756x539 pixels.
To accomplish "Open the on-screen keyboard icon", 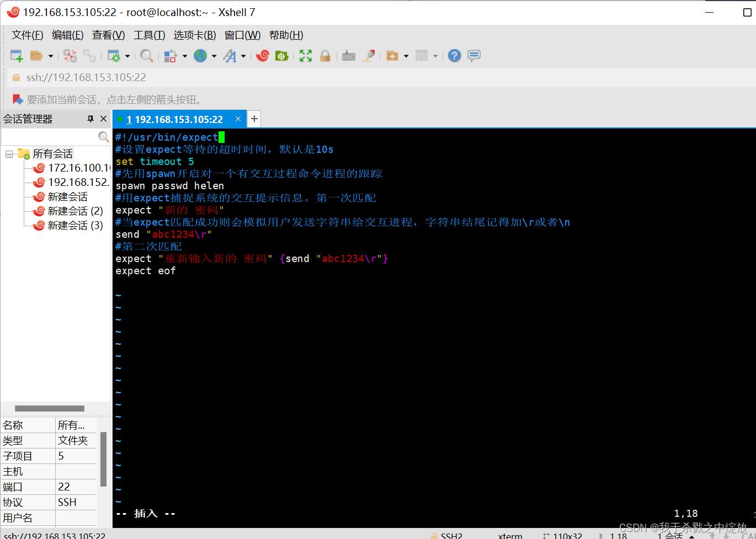I will click(x=348, y=55).
